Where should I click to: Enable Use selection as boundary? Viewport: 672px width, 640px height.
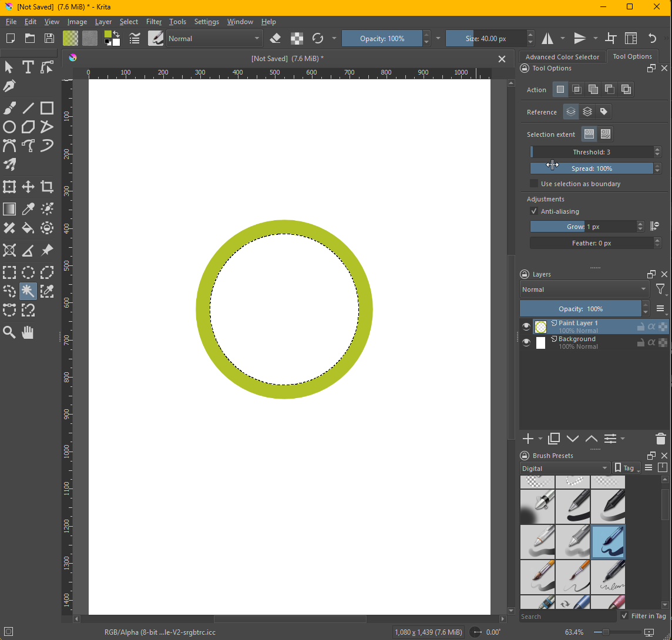pyautogui.click(x=534, y=184)
